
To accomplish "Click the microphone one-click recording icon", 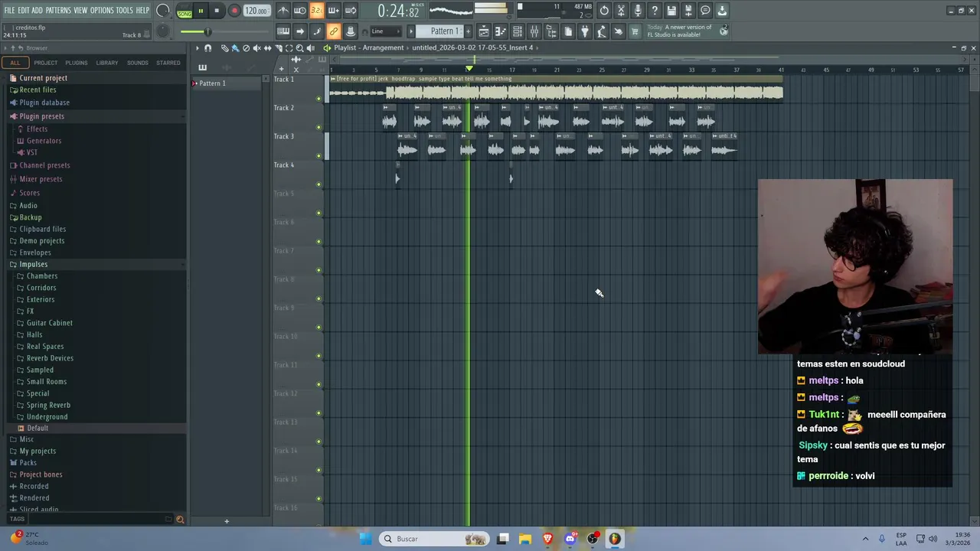I will click(x=638, y=11).
